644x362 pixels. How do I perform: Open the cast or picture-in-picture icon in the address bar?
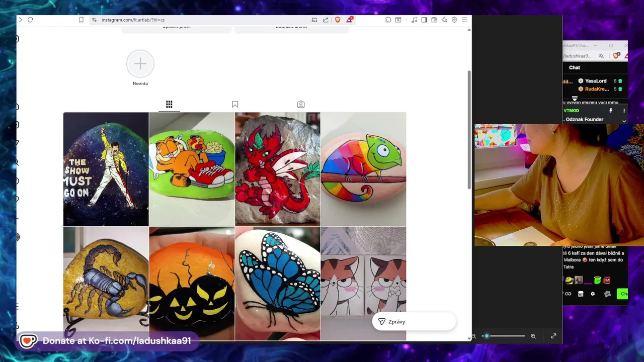tap(314, 20)
